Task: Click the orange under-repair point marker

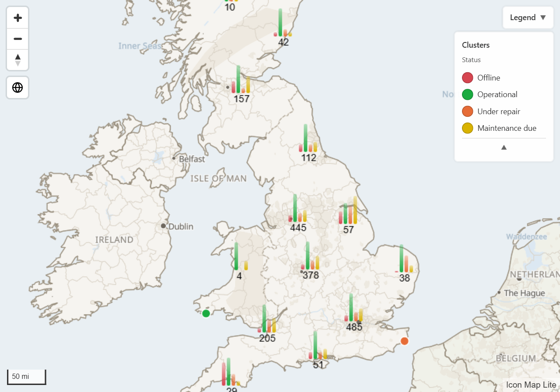Action: point(404,341)
